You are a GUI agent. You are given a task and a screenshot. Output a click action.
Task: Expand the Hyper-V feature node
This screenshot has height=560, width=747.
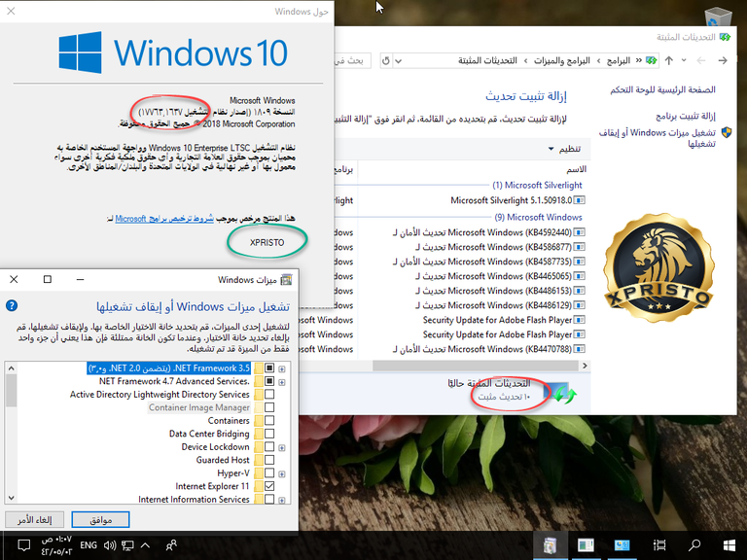[x=282, y=473]
